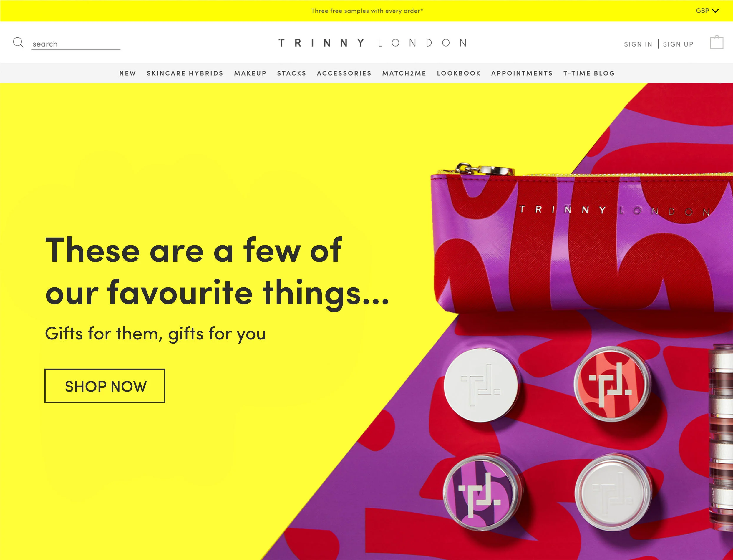
Task: Click the magnifying glass search icon
Action: (x=18, y=43)
